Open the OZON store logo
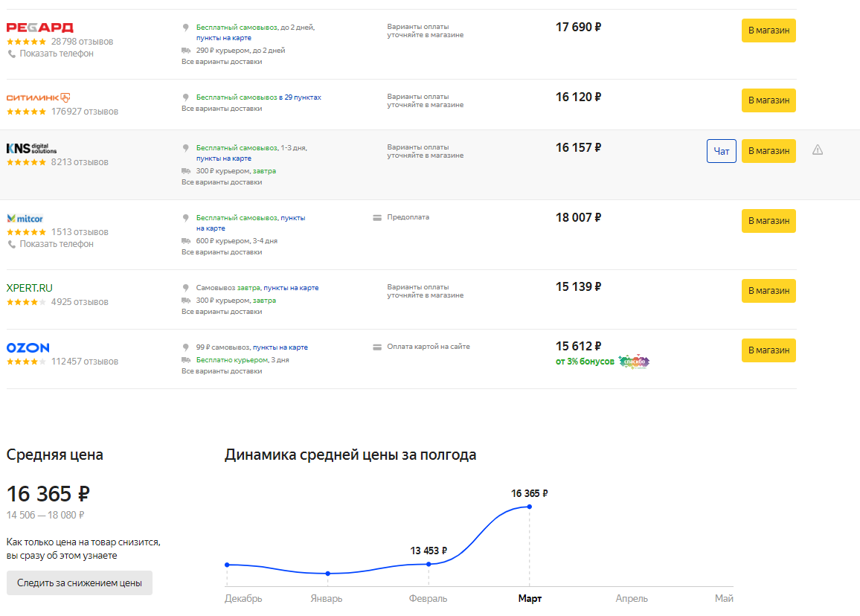Viewport: 860px width, 616px height. click(28, 347)
